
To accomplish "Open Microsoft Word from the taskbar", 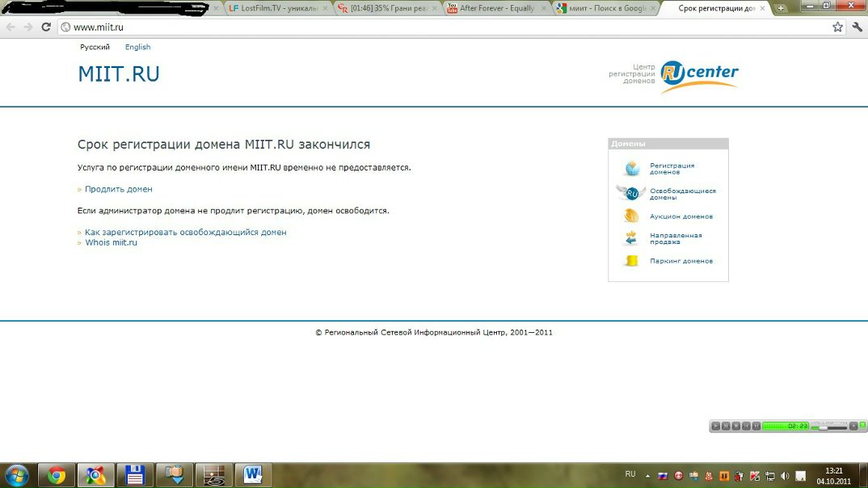I will click(x=252, y=474).
